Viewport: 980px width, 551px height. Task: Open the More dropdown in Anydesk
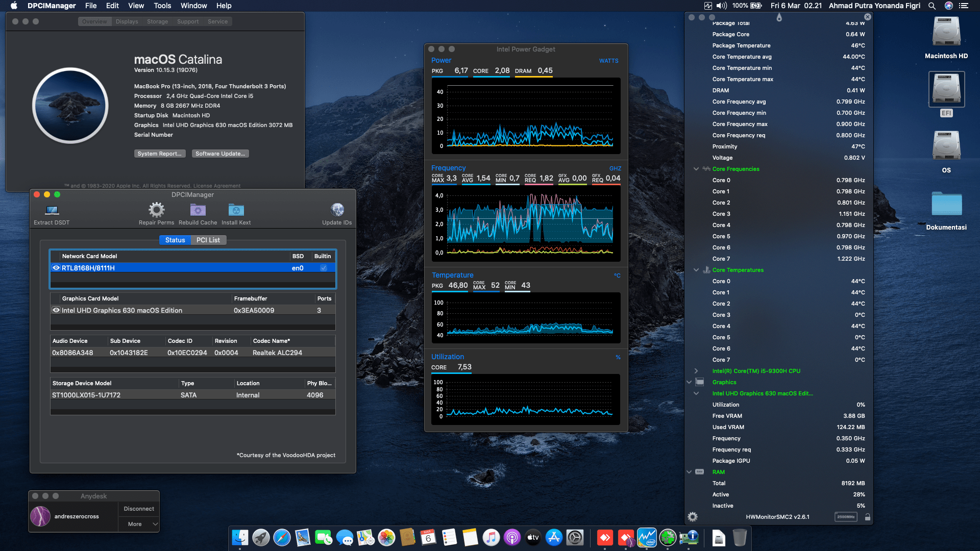coord(139,524)
